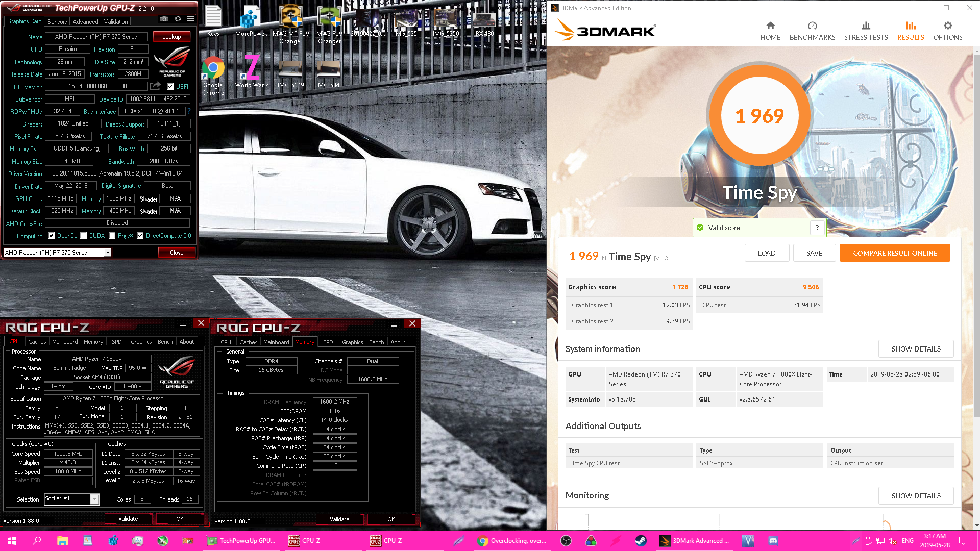Go to 3DMark Benchmarks

point(812,31)
